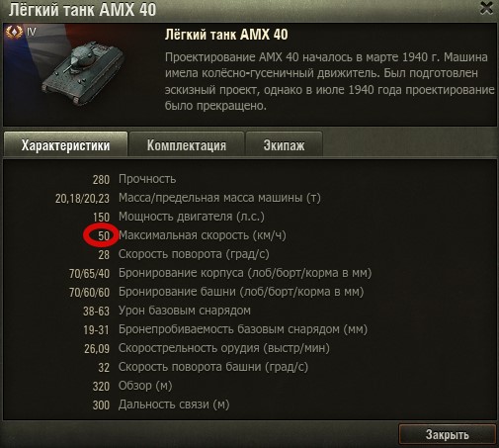Click the Урон базовым снарядом row
Image resolution: width=499 pixels, height=448 pixels.
tap(167, 311)
